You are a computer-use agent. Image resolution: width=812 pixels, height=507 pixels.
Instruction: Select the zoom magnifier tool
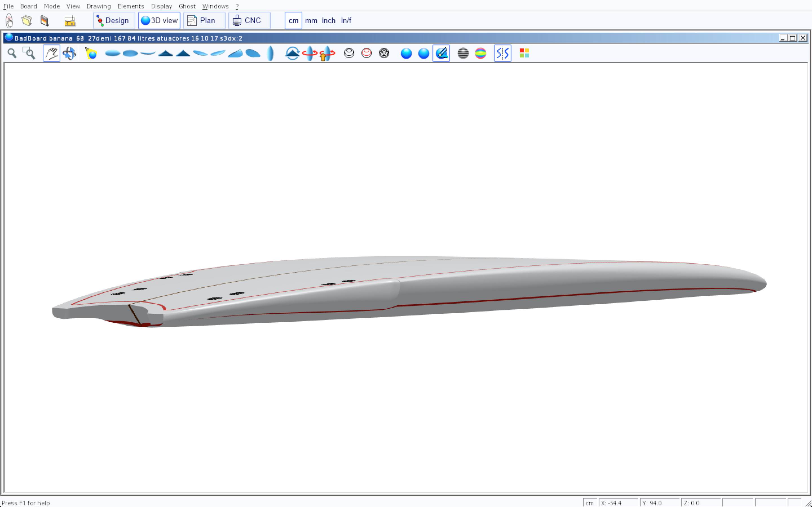[x=12, y=53]
